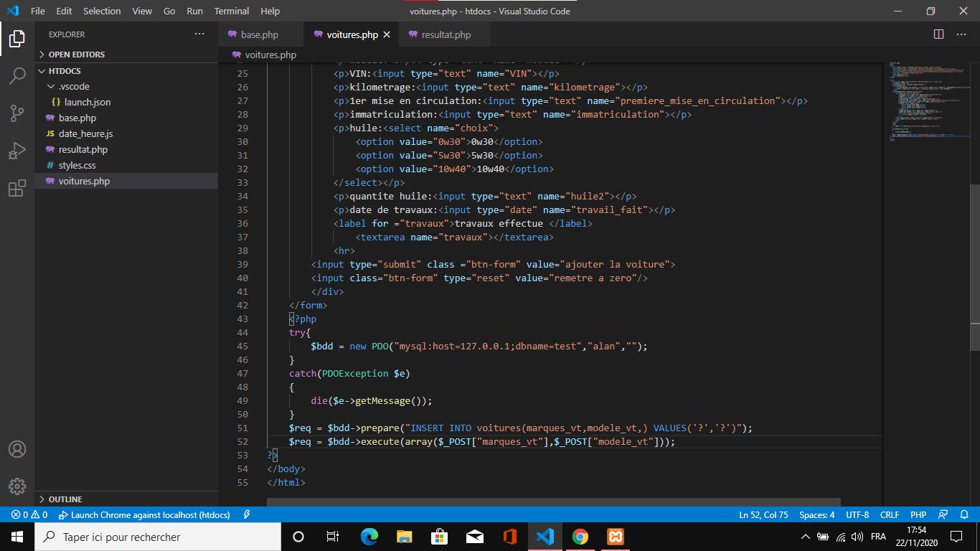Screen dimensions: 980x551
Task: Open the Extensions view
Action: coord(17,188)
